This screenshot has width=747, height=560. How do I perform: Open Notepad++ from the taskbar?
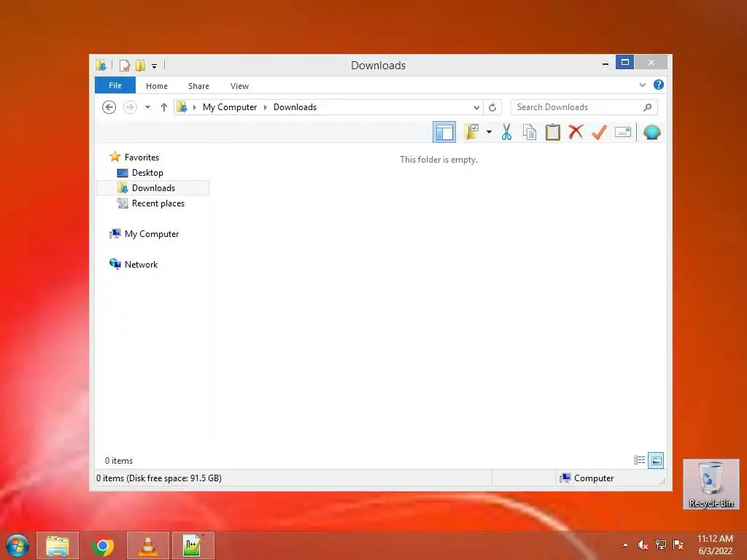193,545
